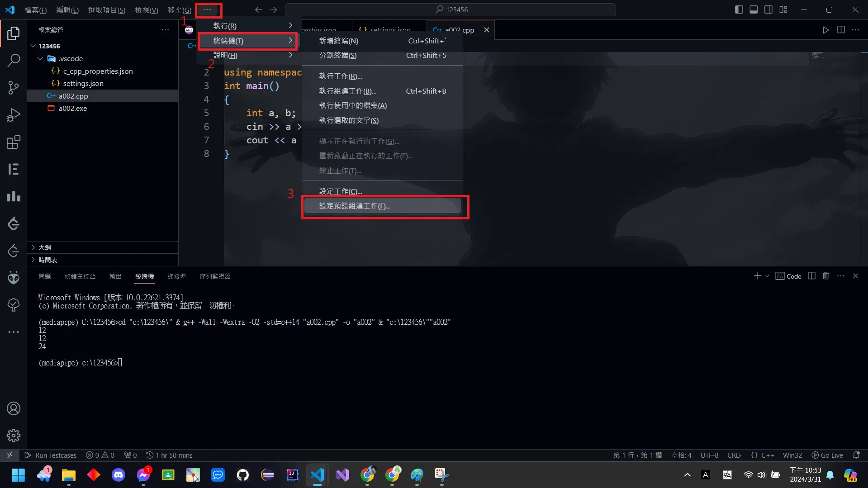
Task: Open the Accounts icon in activity bar
Action: click(14, 408)
